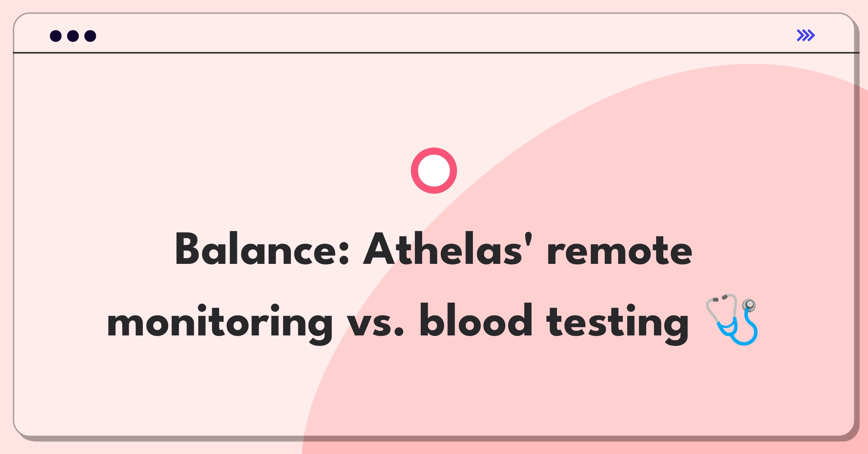
Task: Select the white center of the pink ring
Action: coord(434,171)
